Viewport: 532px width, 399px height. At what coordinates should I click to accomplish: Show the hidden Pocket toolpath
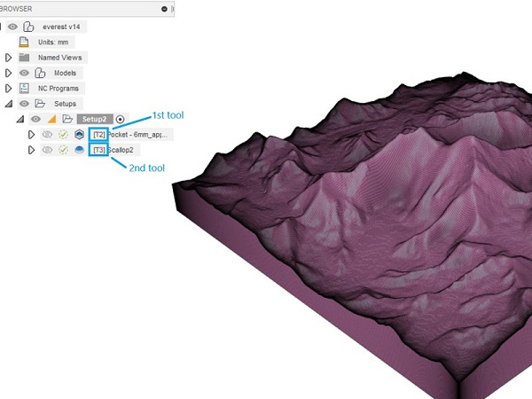point(47,135)
